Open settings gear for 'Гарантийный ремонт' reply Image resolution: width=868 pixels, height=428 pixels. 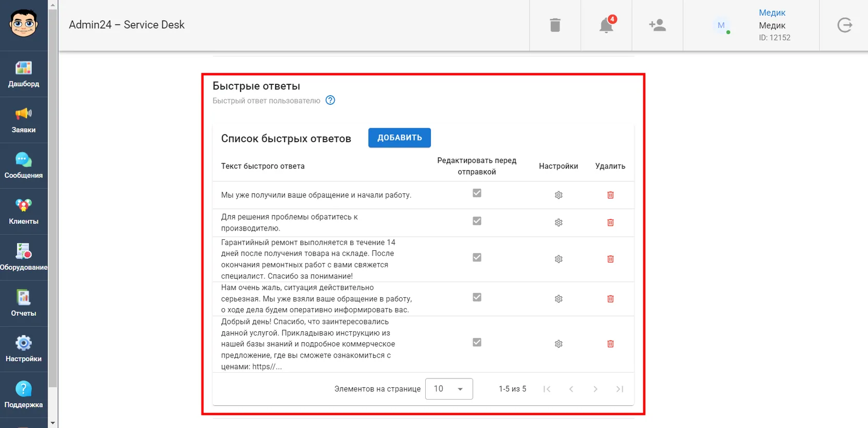pyautogui.click(x=559, y=259)
